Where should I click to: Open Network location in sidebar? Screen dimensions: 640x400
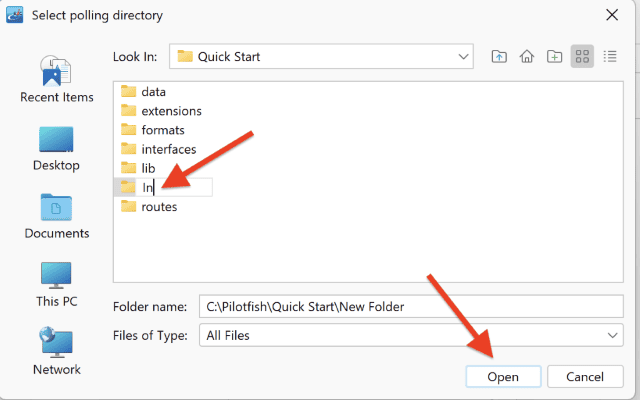56,351
